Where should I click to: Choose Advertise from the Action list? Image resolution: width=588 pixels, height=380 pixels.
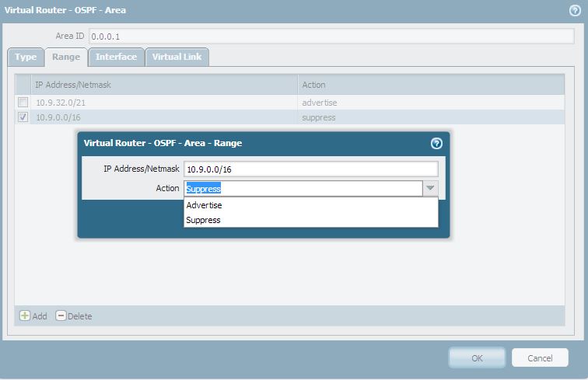(x=311, y=205)
